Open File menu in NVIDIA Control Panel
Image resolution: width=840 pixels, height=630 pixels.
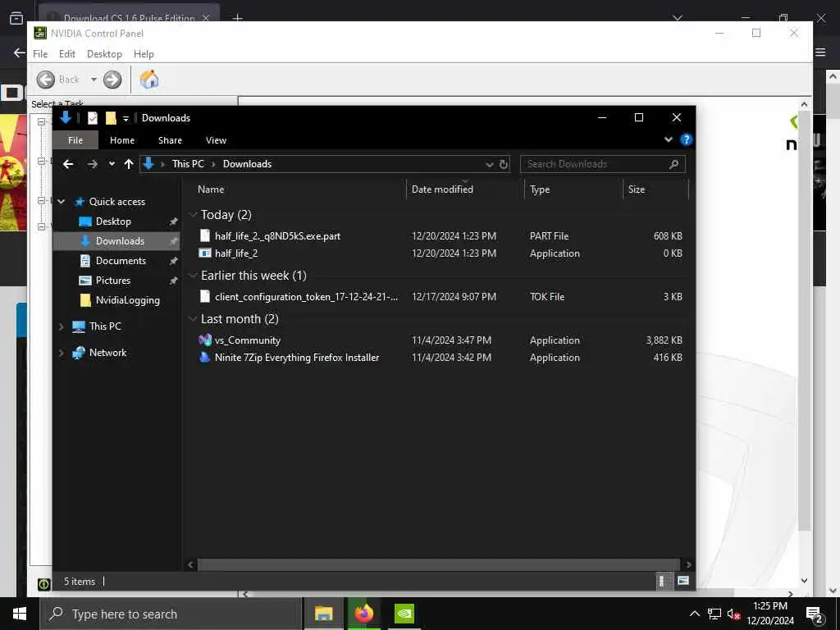[x=40, y=54]
